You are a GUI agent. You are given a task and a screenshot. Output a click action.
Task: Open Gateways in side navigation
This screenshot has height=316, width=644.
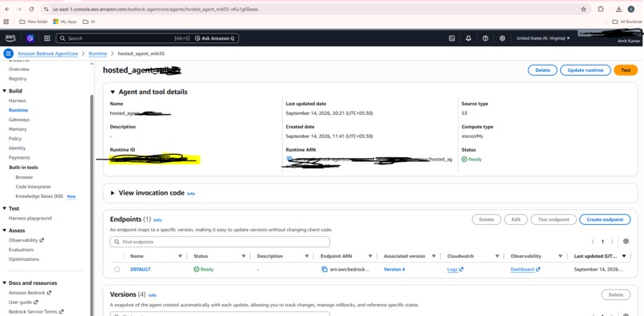19,120
